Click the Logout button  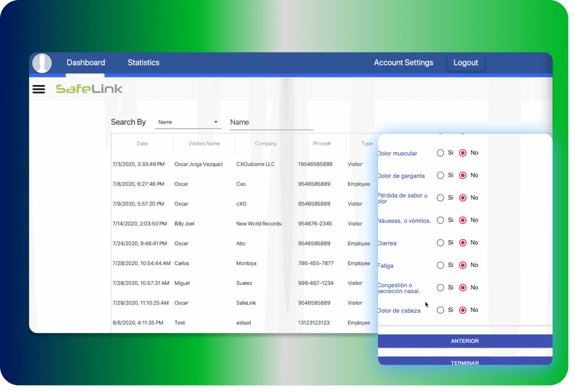465,63
